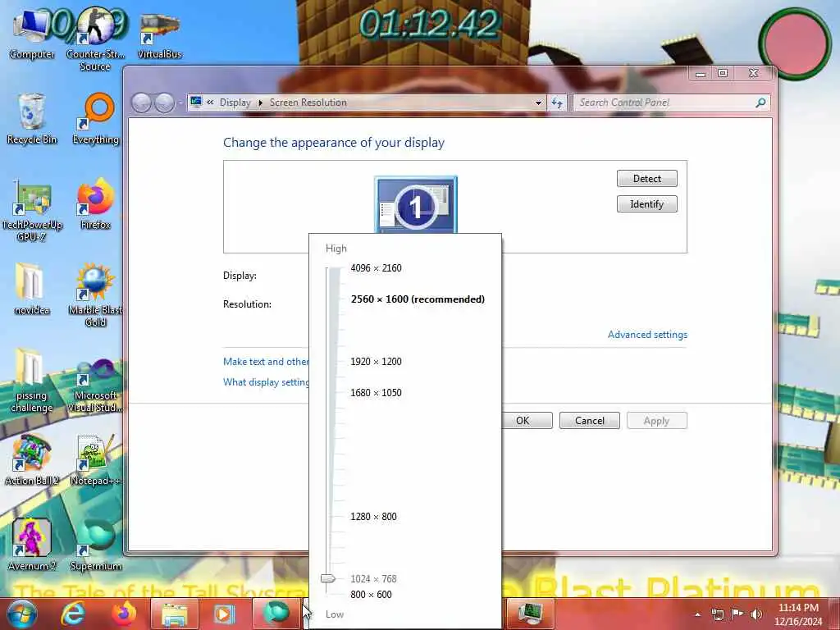Expand the breadcrumb arrow after Display
Screen dimensions: 840x630
[260, 103]
